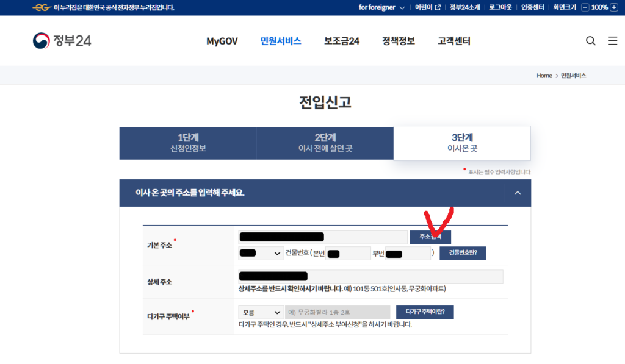This screenshot has width=625, height=364.
Task: Focus the 본번 building number field
Action: coord(348,253)
